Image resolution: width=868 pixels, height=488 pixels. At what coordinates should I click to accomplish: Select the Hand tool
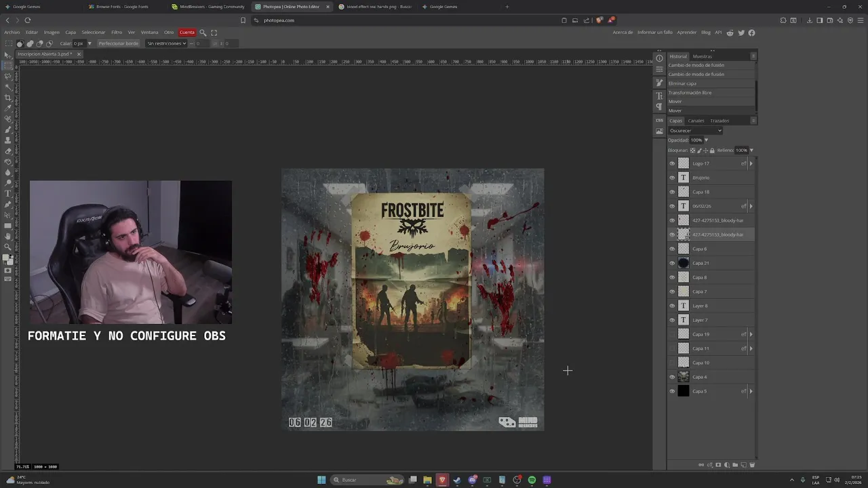(x=8, y=237)
